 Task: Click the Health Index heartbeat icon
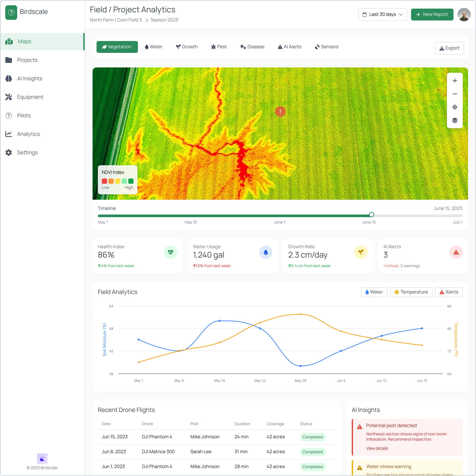tap(171, 252)
